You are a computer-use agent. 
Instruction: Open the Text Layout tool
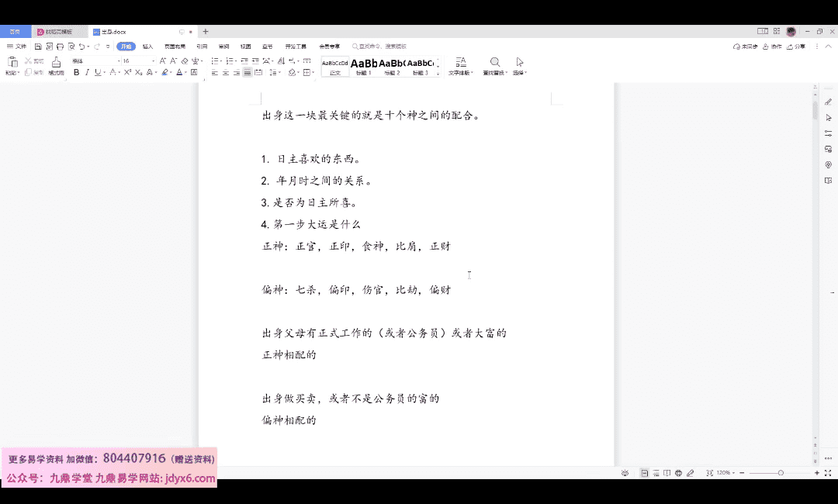click(x=461, y=62)
